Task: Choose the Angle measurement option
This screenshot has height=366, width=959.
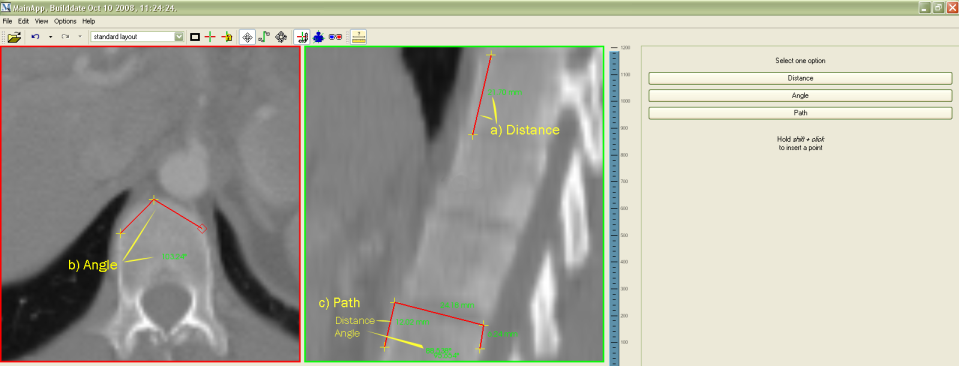Action: pos(800,95)
